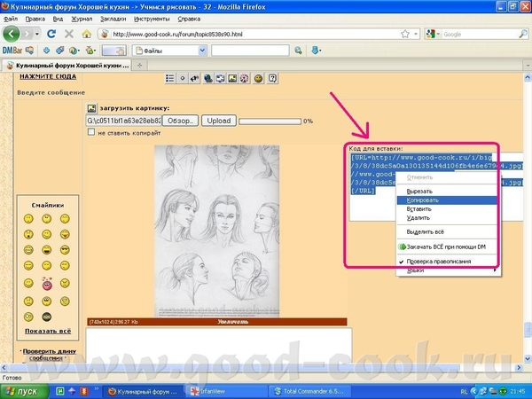Click the help question mark icon in editor toolbar
Screen dimensions: 532x399
(272, 79)
